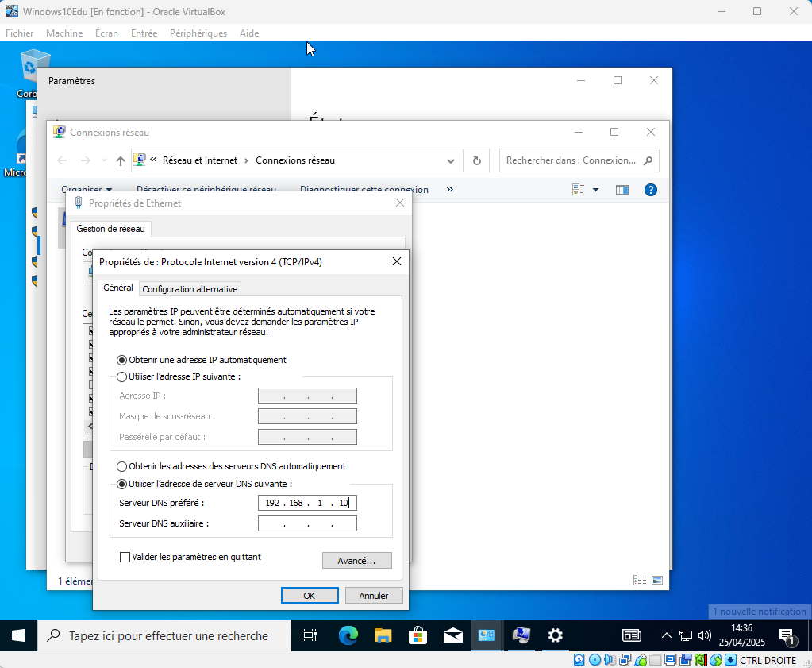Click the Settings gear taskbar icon
The width and height of the screenshot is (812, 668).
pos(556,635)
